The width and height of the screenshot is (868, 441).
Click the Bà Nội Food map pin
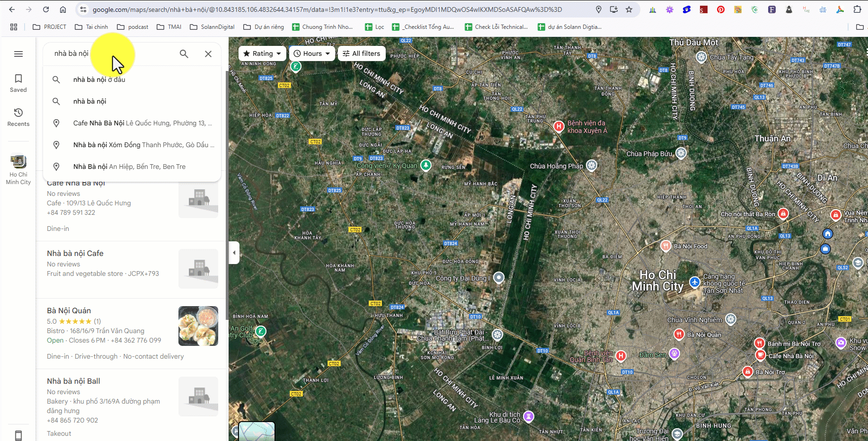point(666,246)
